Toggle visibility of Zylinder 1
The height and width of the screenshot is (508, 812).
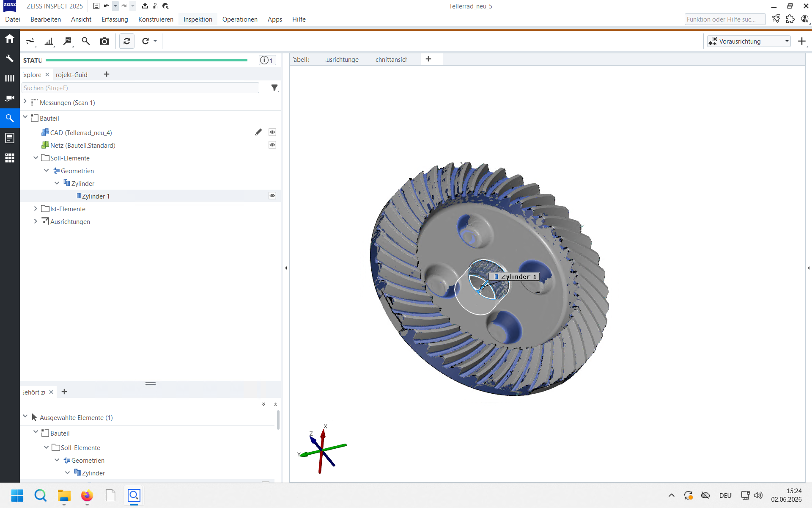(x=272, y=196)
